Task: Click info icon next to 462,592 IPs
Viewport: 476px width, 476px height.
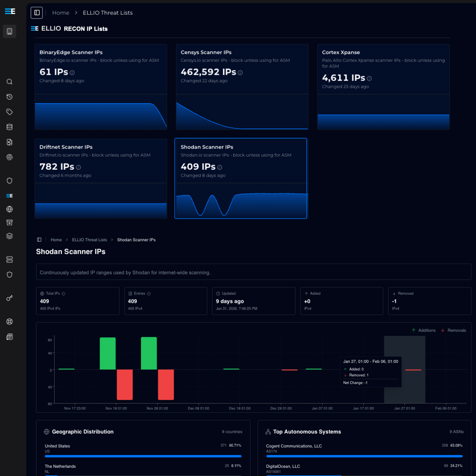Action: [240, 73]
